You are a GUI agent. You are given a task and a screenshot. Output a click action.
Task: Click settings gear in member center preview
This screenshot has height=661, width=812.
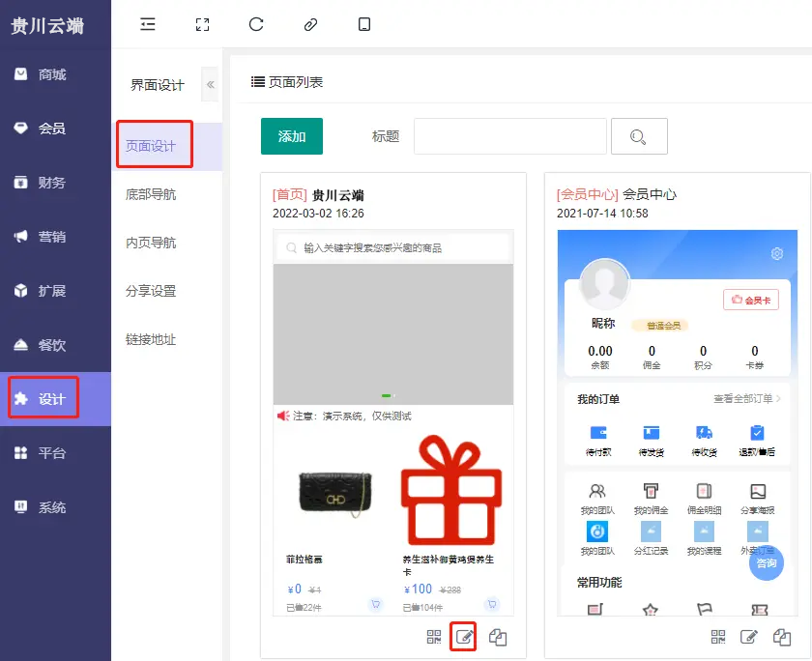777,253
